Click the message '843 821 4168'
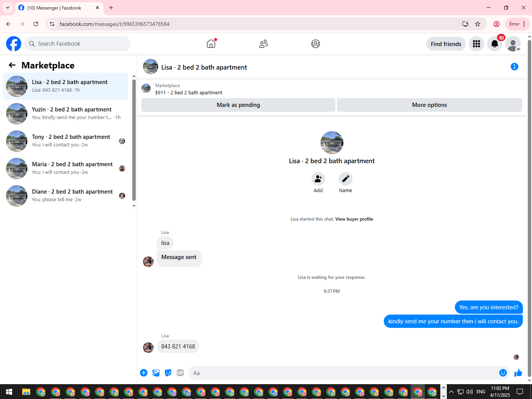Screen dimensions: 532x399 pos(178,347)
